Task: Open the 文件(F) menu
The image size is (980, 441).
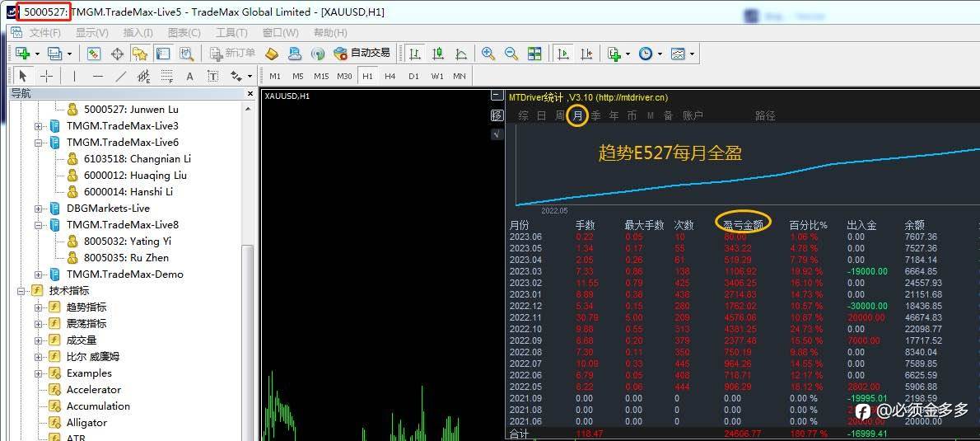Action: point(45,32)
